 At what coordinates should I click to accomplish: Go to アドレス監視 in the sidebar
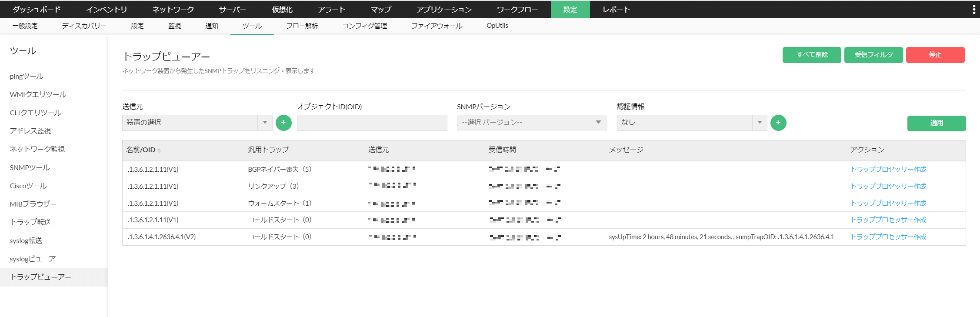[x=30, y=131]
